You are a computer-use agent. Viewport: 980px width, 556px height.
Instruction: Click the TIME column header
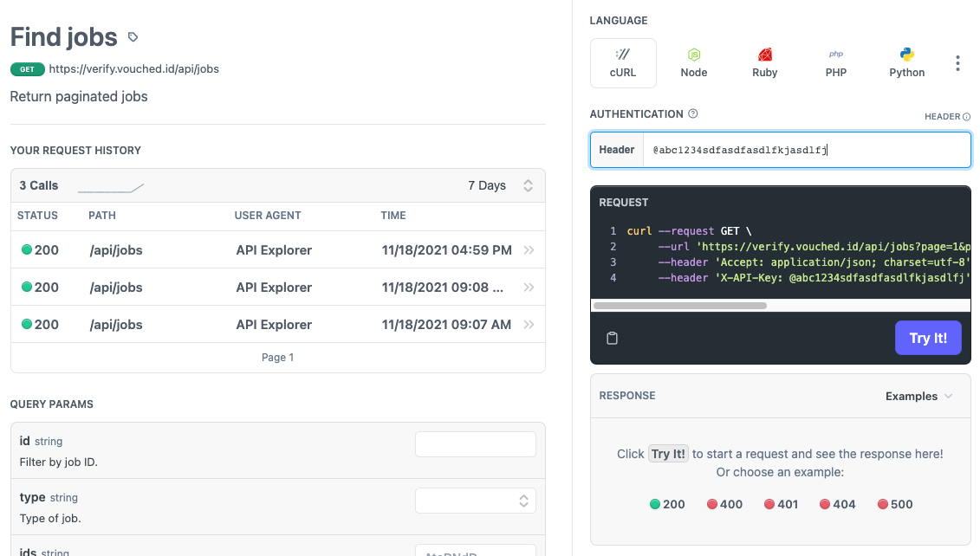coord(393,216)
